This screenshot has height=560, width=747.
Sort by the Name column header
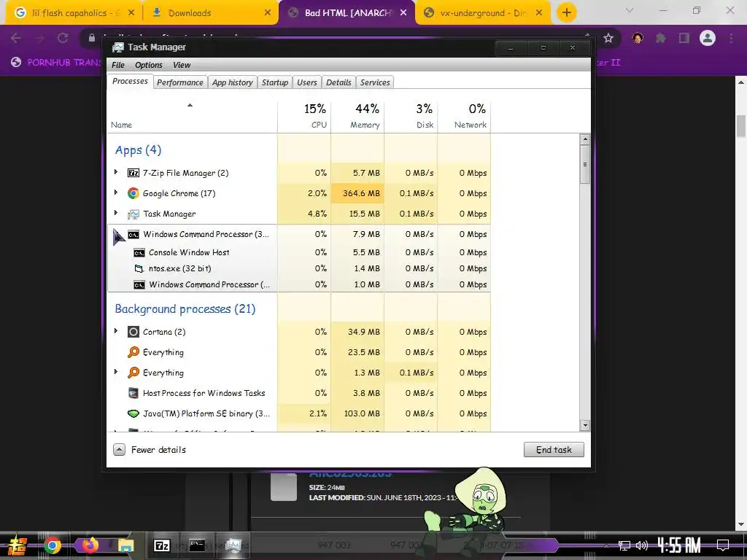pyautogui.click(x=192, y=116)
